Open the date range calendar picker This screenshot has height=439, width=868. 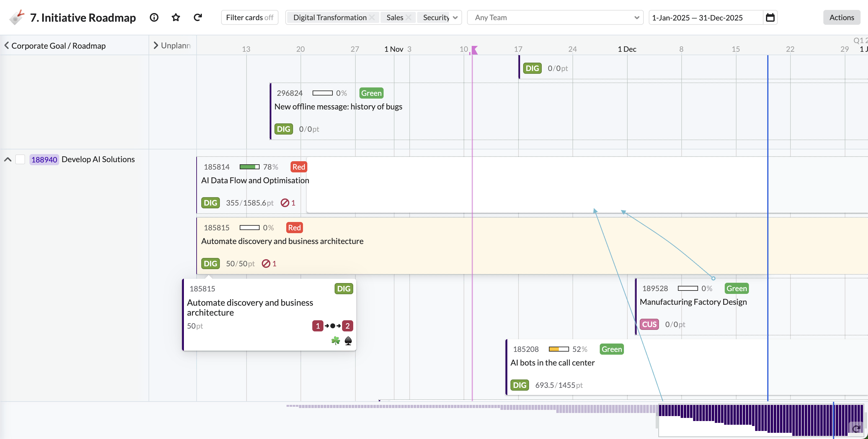(770, 17)
